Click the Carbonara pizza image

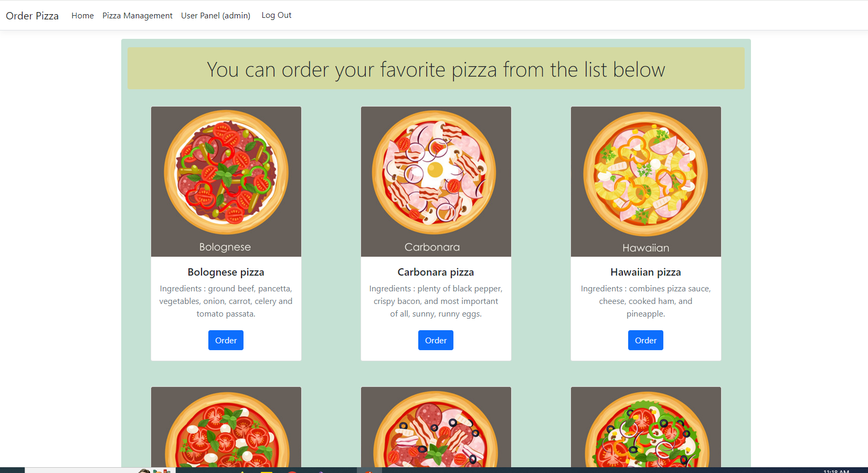pos(436,182)
